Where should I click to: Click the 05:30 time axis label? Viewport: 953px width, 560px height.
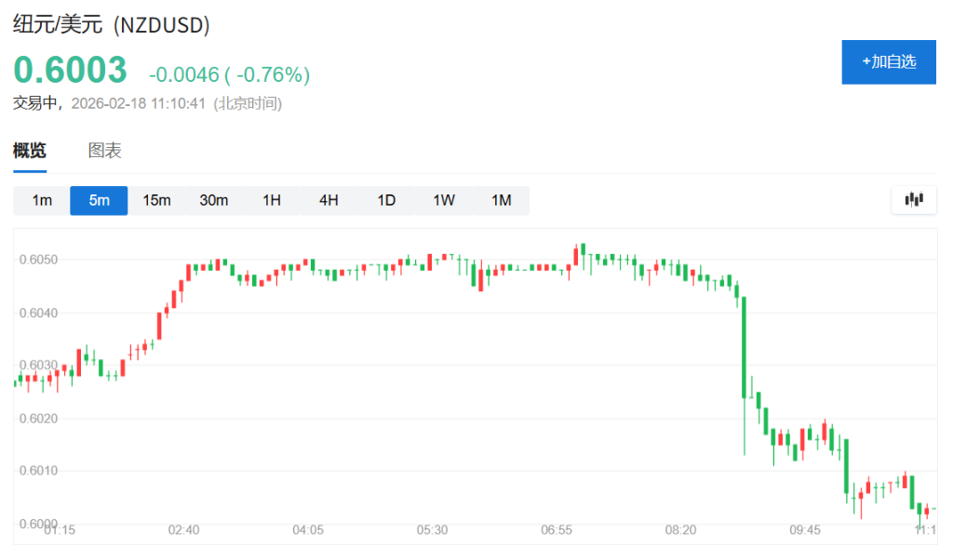click(432, 529)
